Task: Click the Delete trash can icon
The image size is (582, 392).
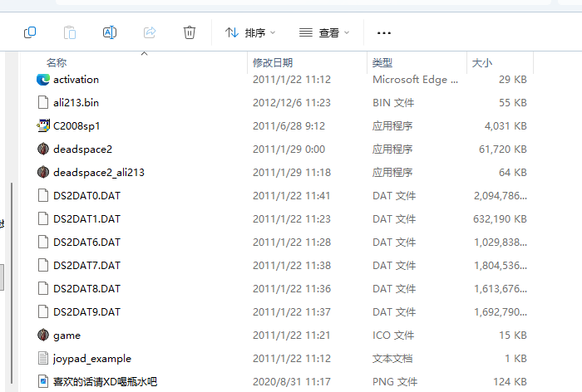Action: point(190,32)
